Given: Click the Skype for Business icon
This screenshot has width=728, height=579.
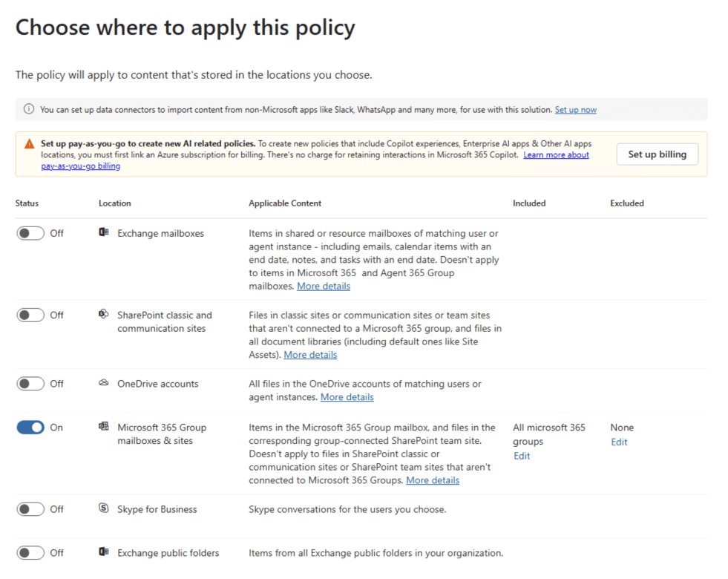Looking at the screenshot, I should pyautogui.click(x=104, y=509).
